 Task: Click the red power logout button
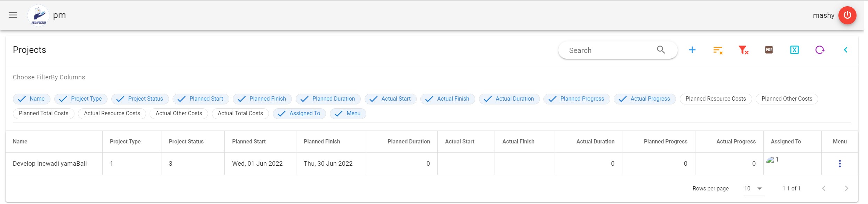pos(847,15)
